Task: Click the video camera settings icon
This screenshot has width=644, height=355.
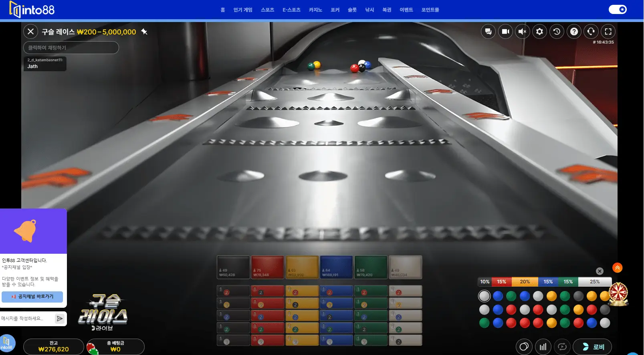Action: tap(505, 32)
